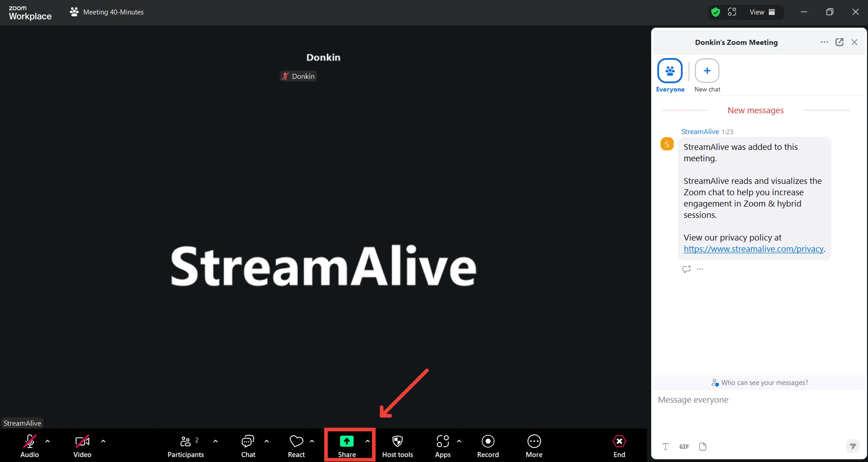Viewport: 868px width, 462px height.
Task: Click the StreamAlive participant name tag
Action: (x=22, y=423)
